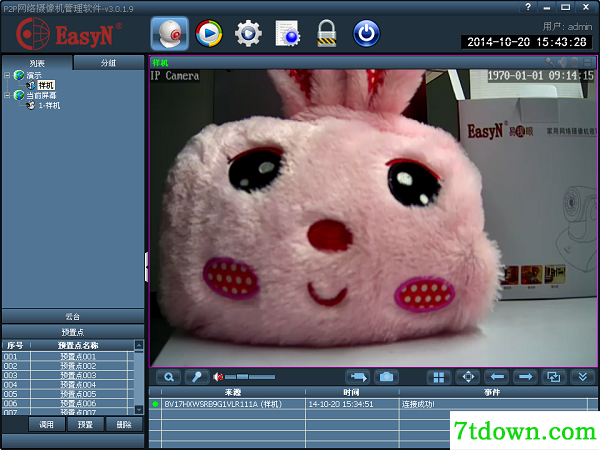Click the 调用 call preset button
The height and width of the screenshot is (450, 600).
coord(47,424)
